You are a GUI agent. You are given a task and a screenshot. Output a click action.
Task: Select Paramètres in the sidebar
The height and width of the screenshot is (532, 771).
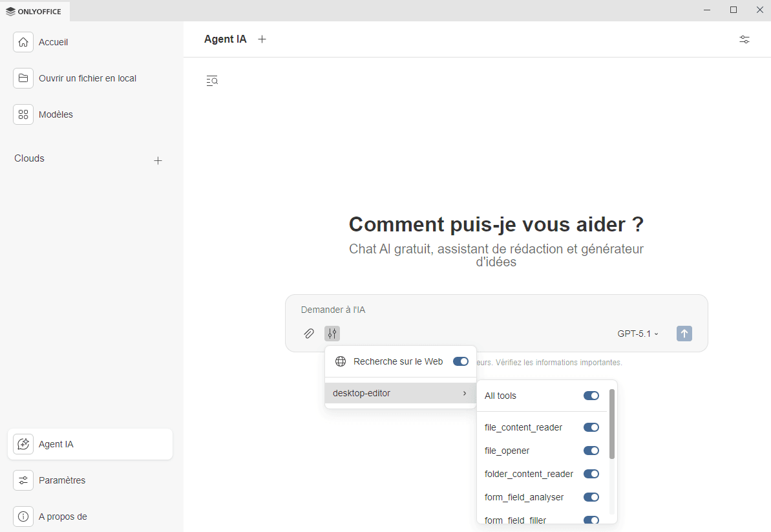tap(62, 480)
